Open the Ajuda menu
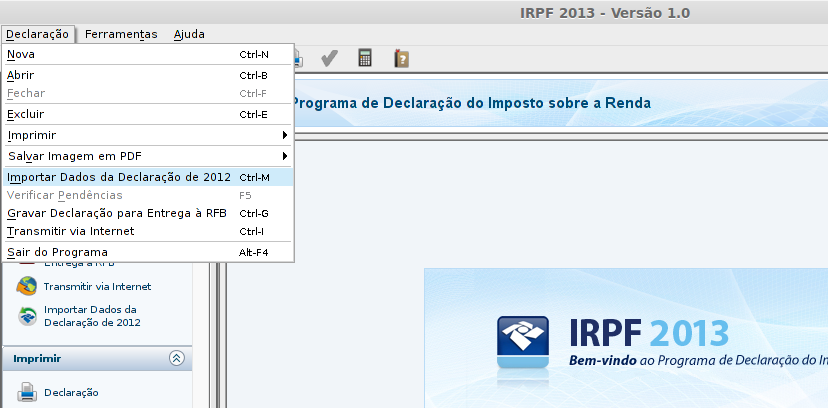 point(189,34)
